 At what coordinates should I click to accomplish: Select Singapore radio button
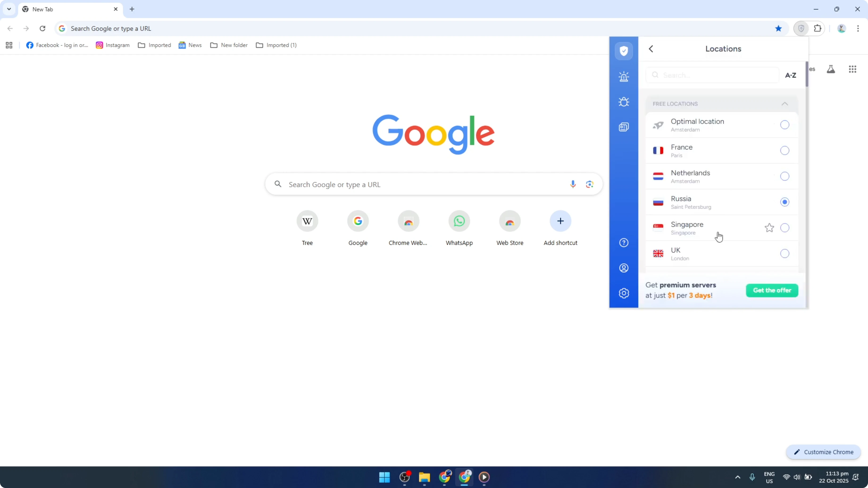coord(785,228)
